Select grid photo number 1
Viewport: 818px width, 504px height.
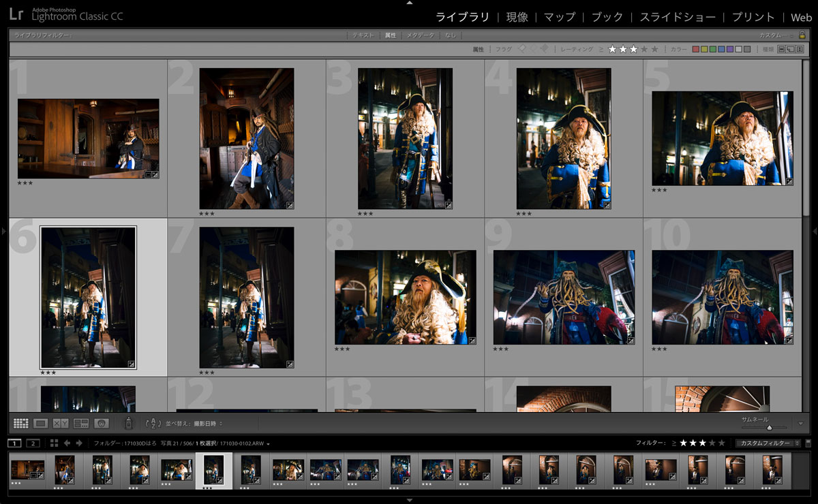[89, 139]
